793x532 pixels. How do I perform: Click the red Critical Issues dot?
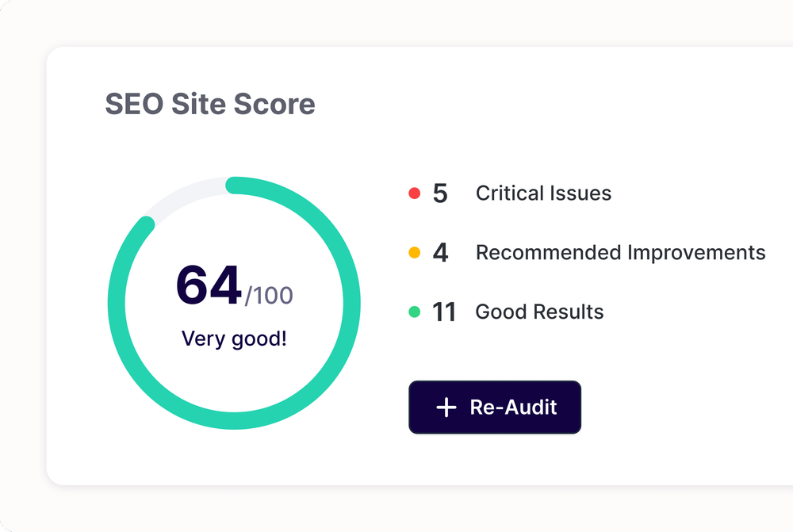414,193
